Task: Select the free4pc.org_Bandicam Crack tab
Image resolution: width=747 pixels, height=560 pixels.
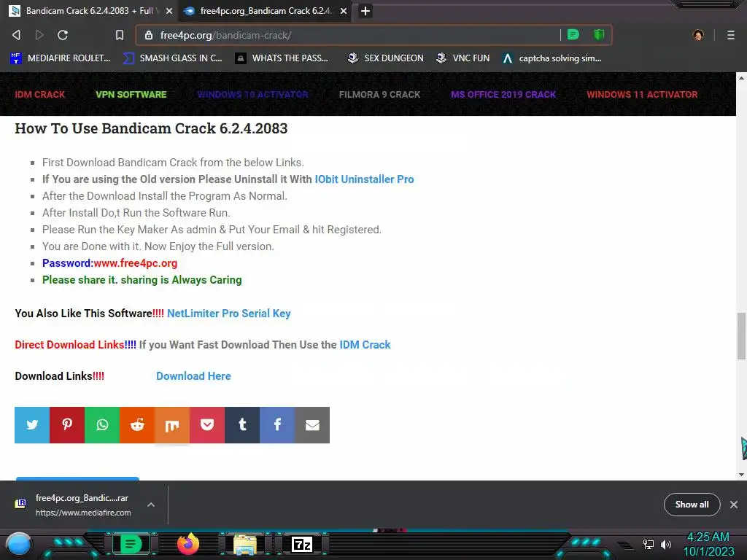Action: 265,11
